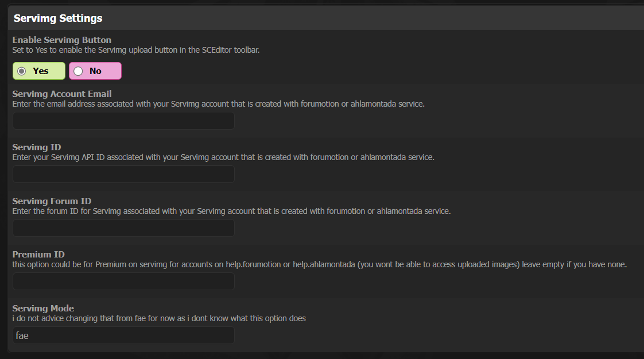644x359 pixels.
Task: Click the green Yes label text
Action: (x=41, y=71)
